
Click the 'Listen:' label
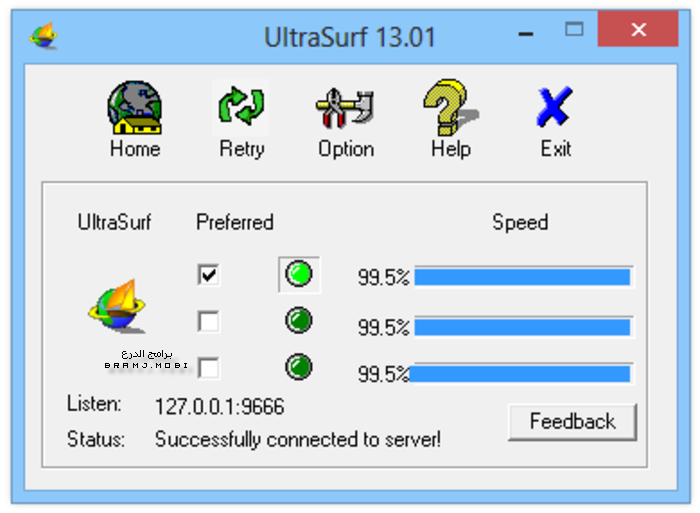click(94, 404)
